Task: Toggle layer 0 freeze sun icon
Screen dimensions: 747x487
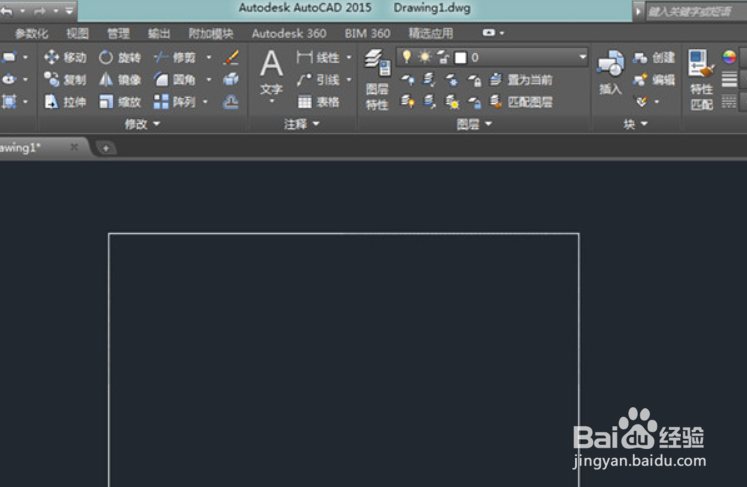Action: click(424, 58)
